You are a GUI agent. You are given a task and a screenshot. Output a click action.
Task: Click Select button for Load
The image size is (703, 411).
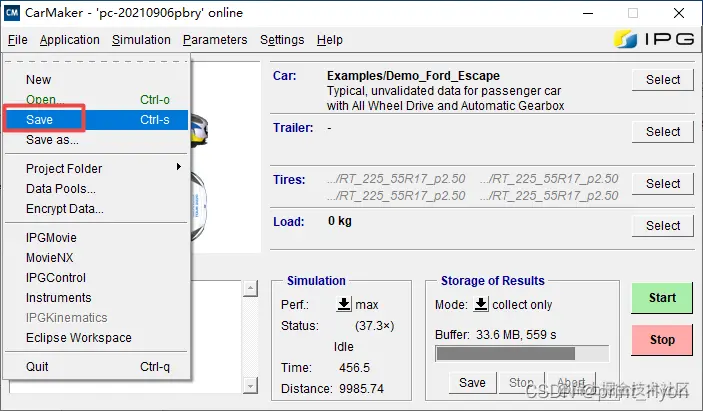[663, 226]
